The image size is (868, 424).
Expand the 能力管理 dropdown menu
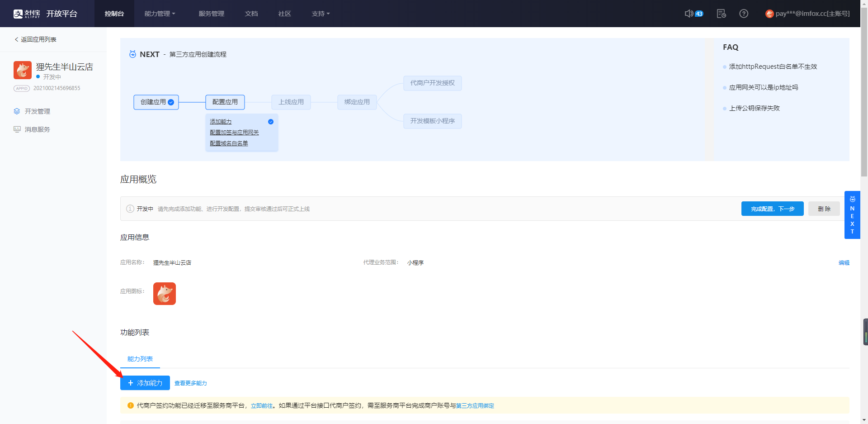[160, 14]
